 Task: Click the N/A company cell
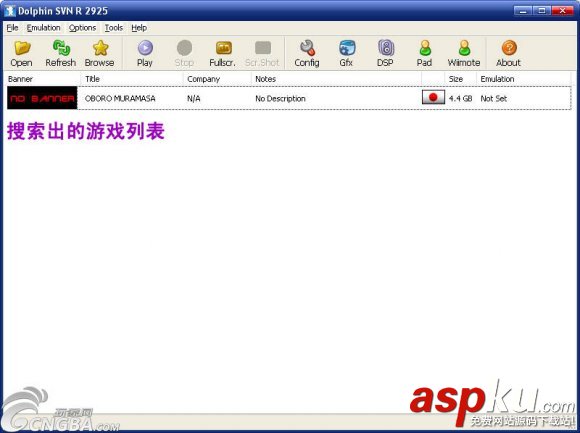pyautogui.click(x=193, y=98)
